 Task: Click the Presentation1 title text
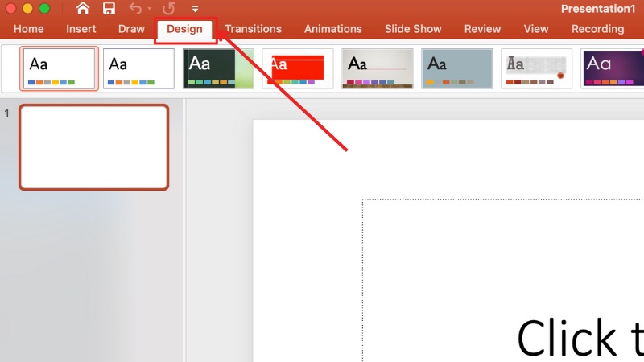pos(598,9)
